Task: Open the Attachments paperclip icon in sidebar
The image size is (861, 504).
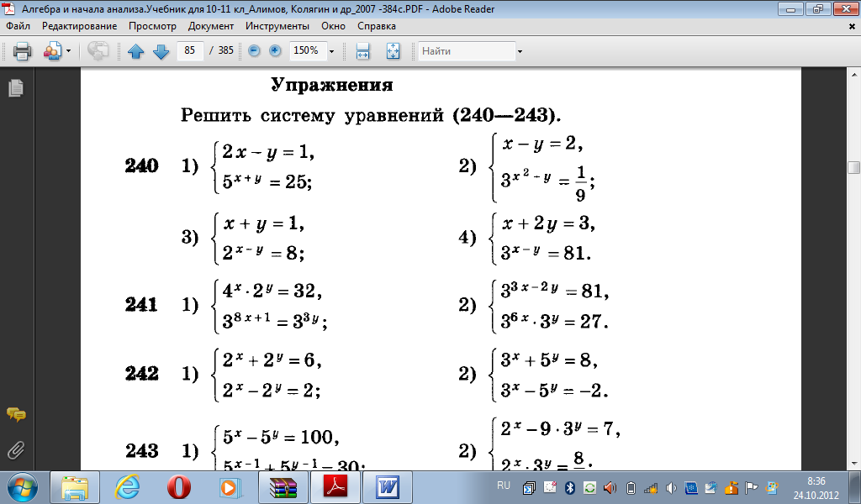Action: (16, 449)
